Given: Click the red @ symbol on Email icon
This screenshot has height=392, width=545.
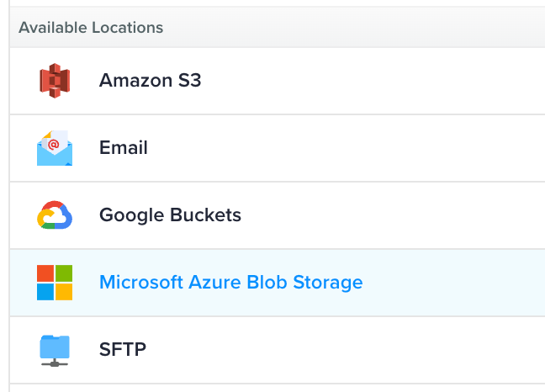Looking at the screenshot, I should [x=54, y=145].
